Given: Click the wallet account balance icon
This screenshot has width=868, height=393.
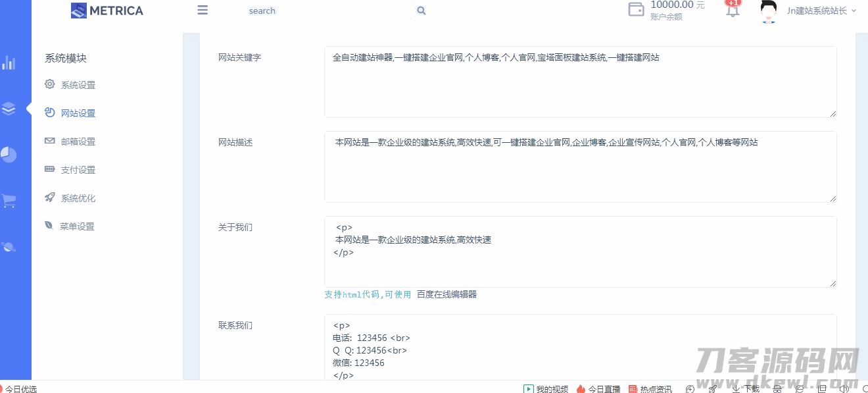Looking at the screenshot, I should (x=636, y=10).
